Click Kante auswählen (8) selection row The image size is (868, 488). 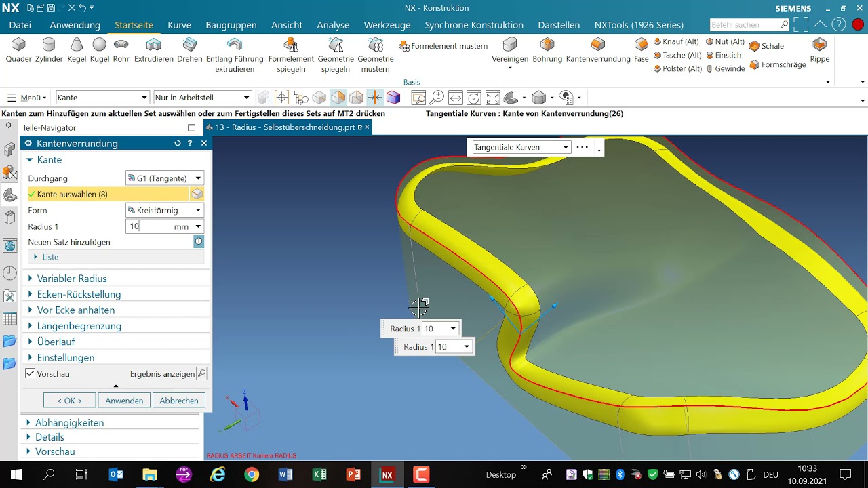tap(108, 195)
